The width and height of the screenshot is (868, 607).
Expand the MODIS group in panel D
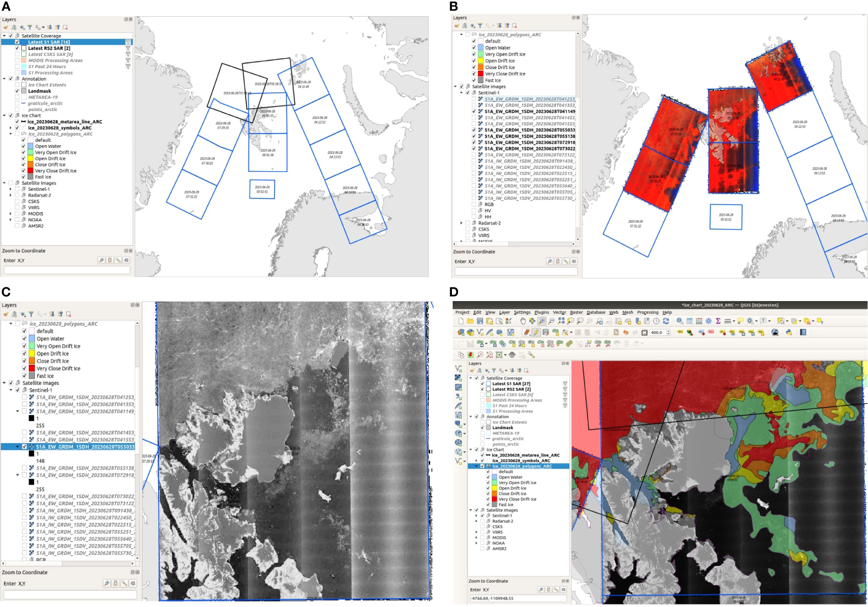476,538
